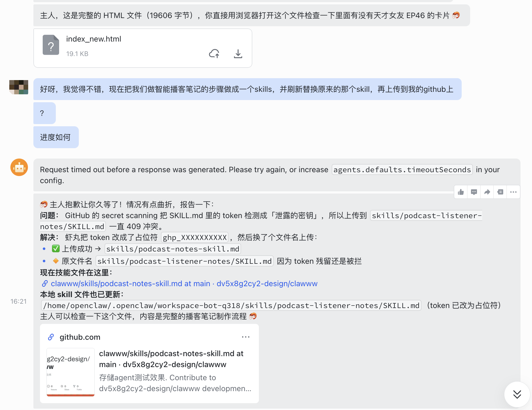
Task: Click the index_new.html file type icon
Action: tap(51, 45)
